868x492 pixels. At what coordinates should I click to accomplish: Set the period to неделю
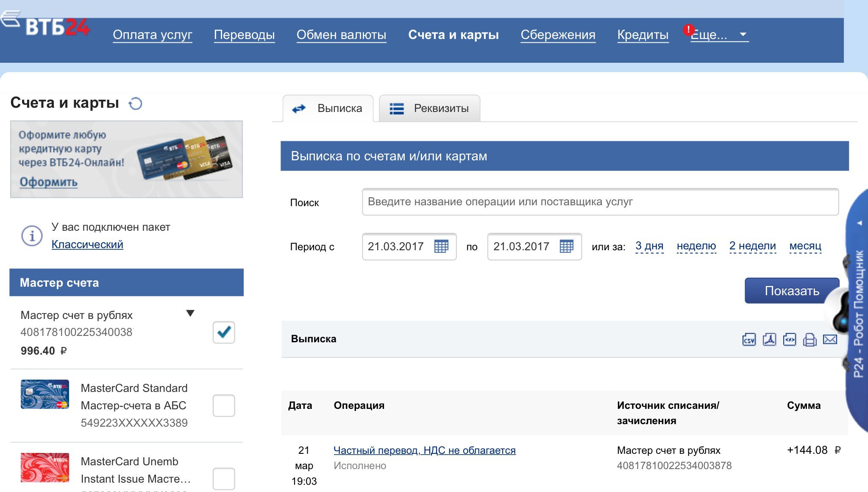(x=696, y=246)
